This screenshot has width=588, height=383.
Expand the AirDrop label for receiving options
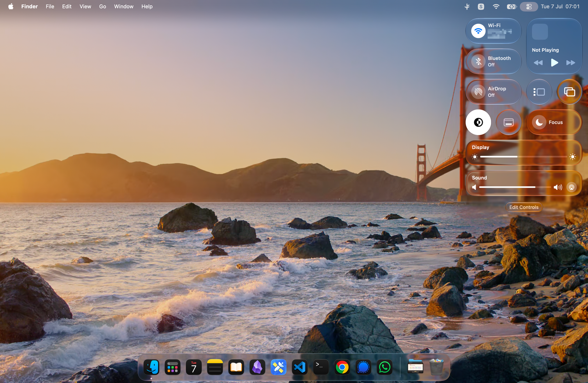[x=497, y=89]
